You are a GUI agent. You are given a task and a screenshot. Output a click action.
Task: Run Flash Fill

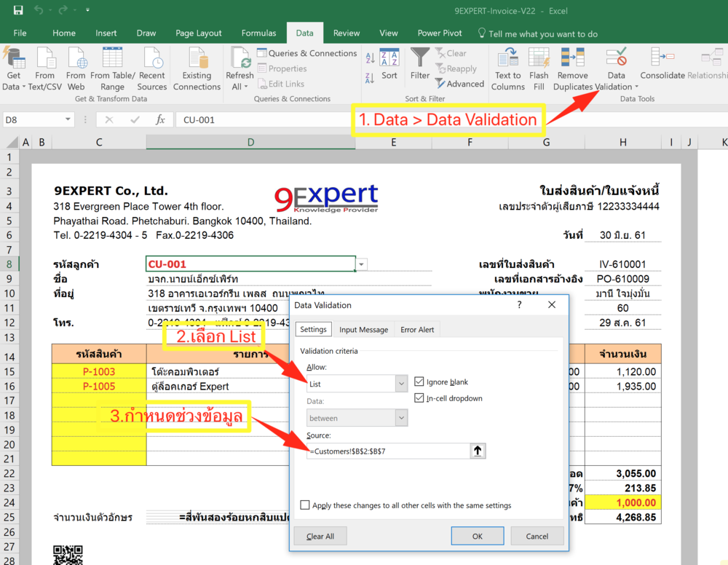539,68
